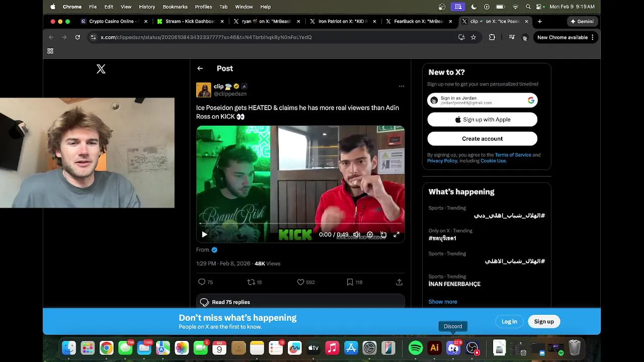The height and width of the screenshot is (362, 644).
Task: Switch to the Crypto Casino Online tab
Action: [x=114, y=22]
